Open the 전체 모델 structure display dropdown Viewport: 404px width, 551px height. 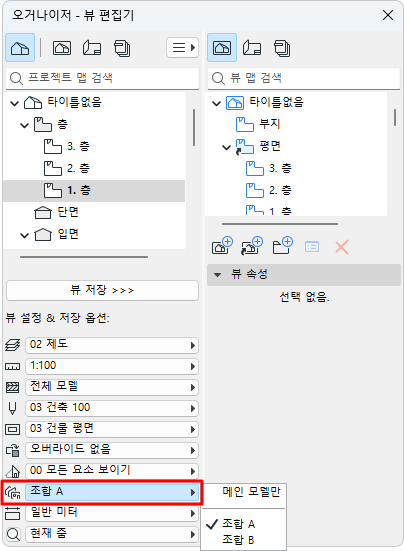point(112,387)
